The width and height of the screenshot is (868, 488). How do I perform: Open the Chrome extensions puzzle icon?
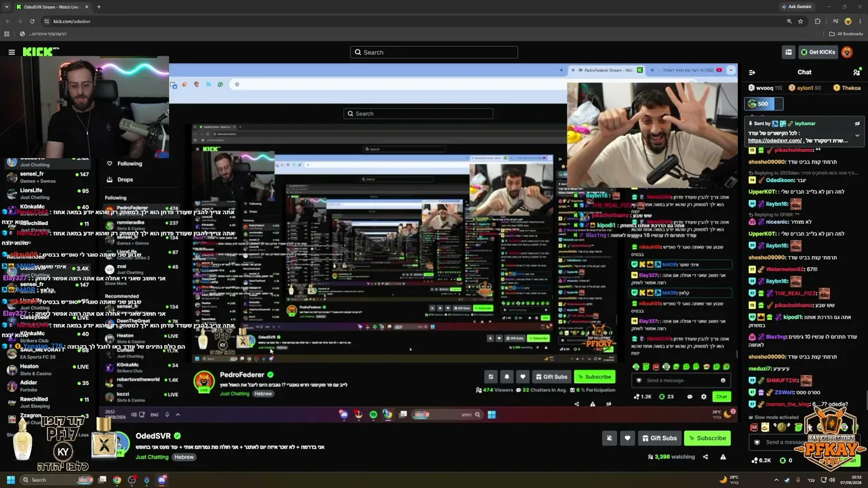click(817, 21)
